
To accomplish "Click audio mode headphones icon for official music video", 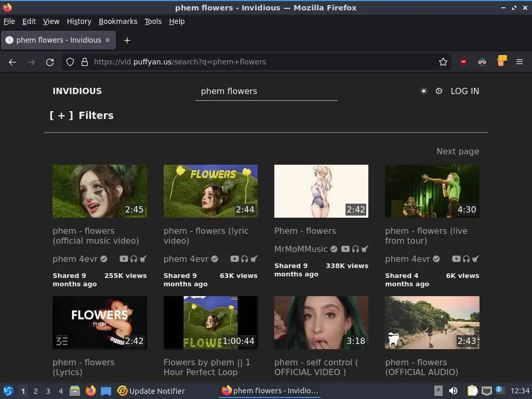I will [x=134, y=259].
